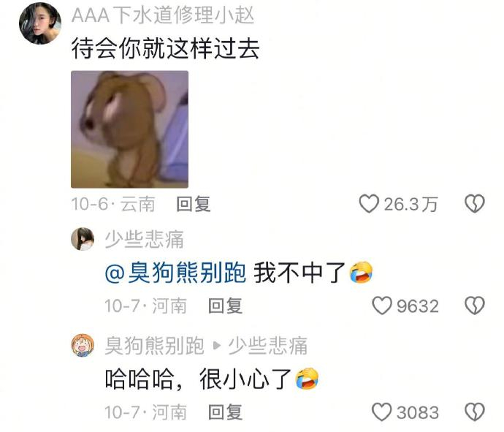
Task: Open the username 臭狗熊别跑 on the last reply
Action: tap(154, 346)
